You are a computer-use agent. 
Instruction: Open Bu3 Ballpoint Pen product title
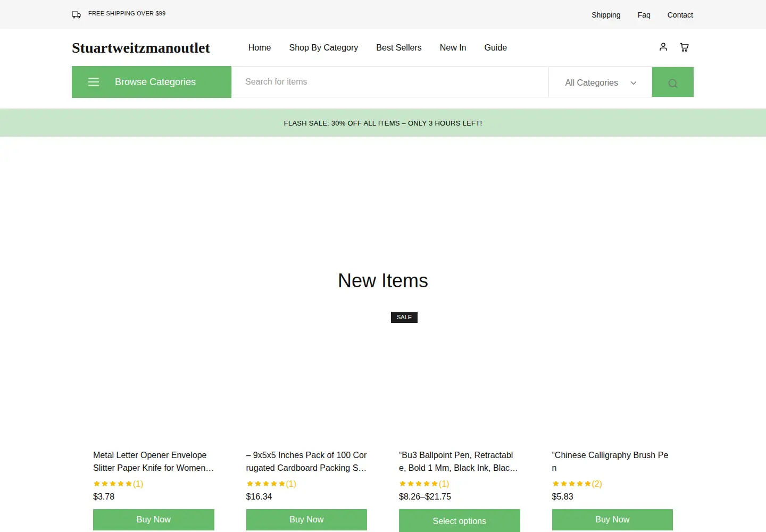(x=459, y=462)
